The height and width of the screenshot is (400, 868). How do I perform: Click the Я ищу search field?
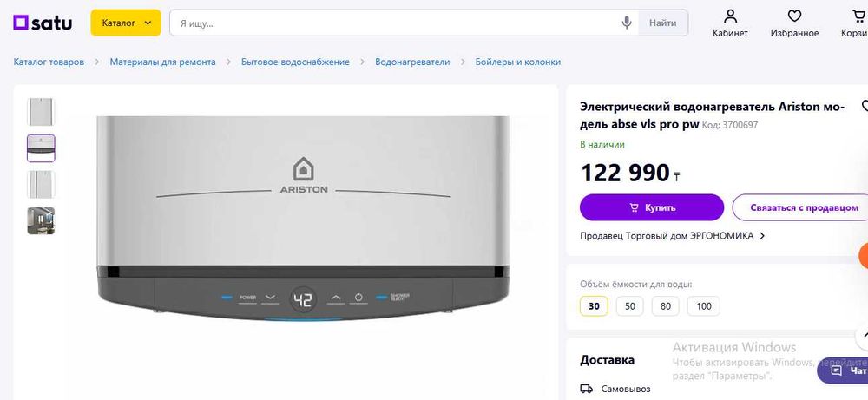[396, 23]
